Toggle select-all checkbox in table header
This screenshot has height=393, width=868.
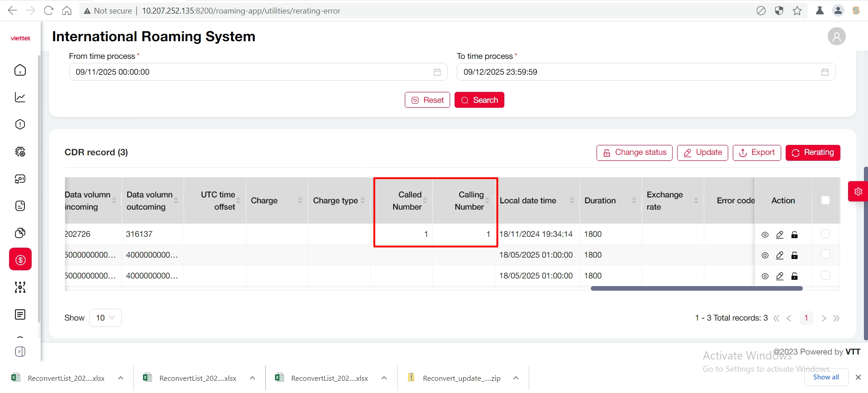click(825, 200)
